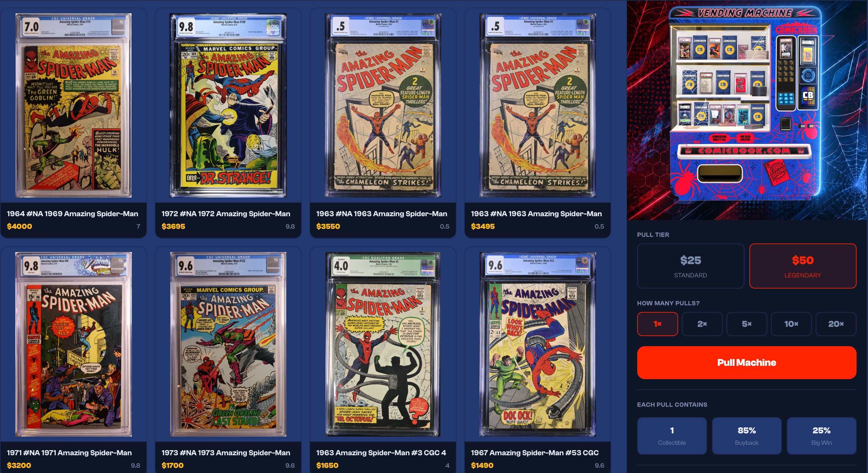Click title '1964 #NA 1969 Amazing Spider-Man'
The height and width of the screenshot is (473, 868).
click(73, 214)
